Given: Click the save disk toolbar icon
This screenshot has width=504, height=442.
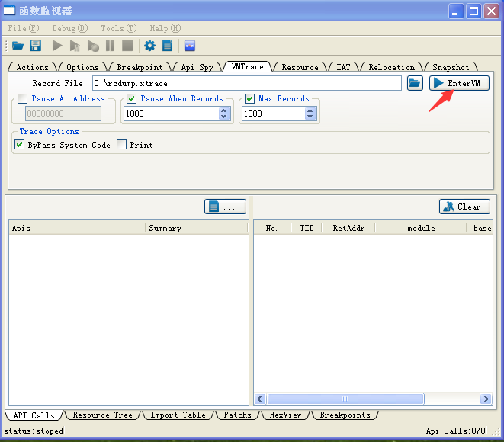Looking at the screenshot, I should 35,46.
